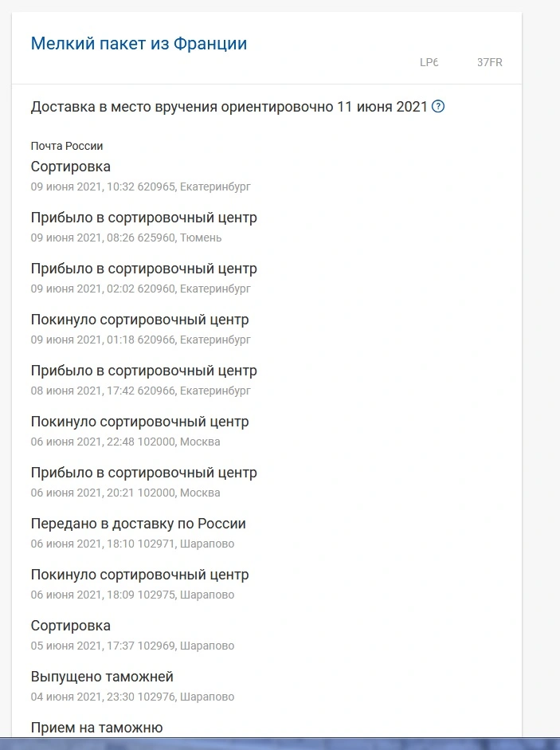Click 'Сортировка' status for Екатеринбург 620965
This screenshot has height=750, width=560.
click(71, 167)
